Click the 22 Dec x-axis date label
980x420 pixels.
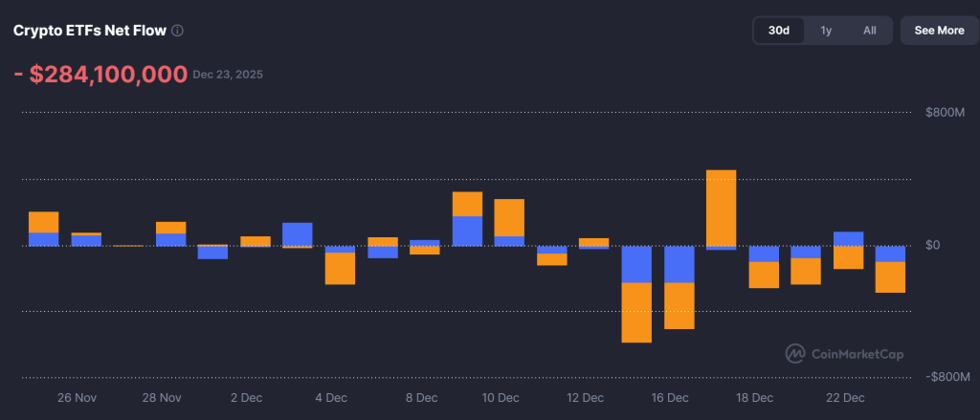(845, 398)
